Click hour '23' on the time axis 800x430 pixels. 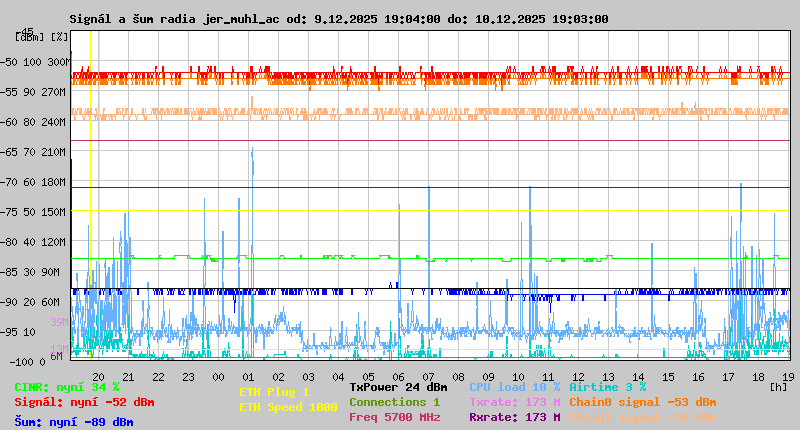[x=188, y=377]
